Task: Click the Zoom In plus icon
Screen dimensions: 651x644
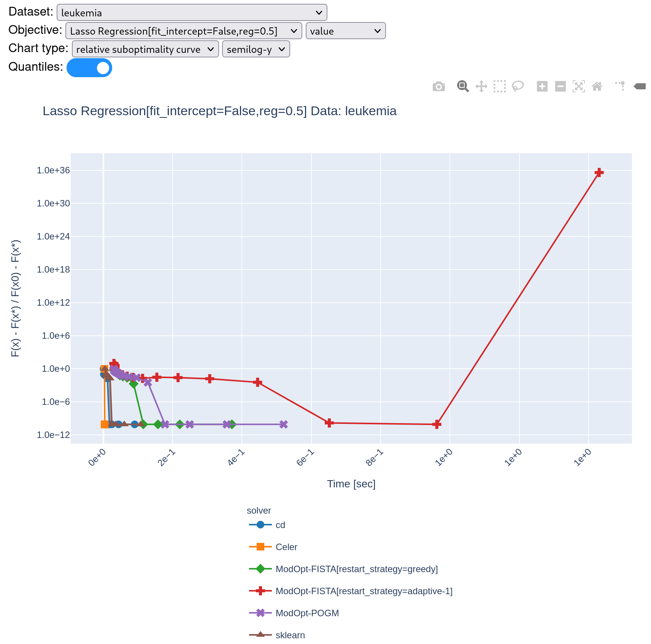Action: (x=542, y=87)
